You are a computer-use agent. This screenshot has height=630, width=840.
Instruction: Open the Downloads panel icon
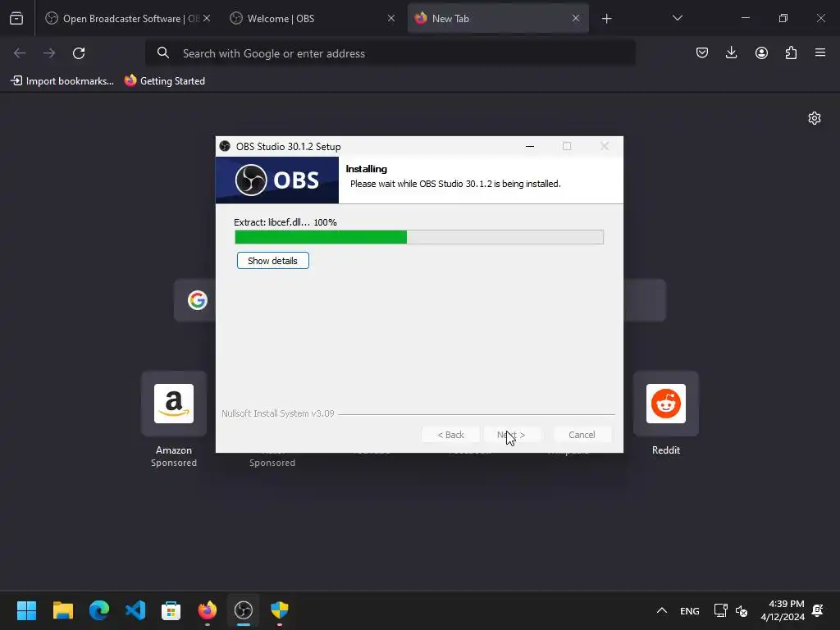[731, 52]
